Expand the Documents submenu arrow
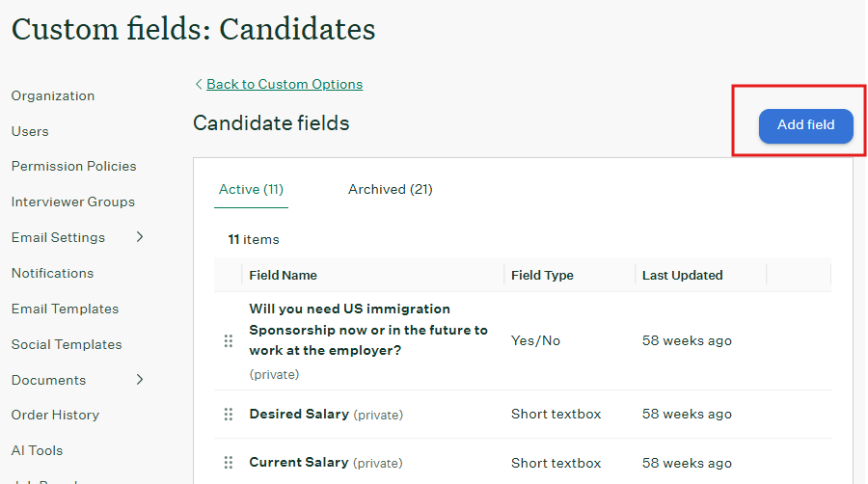The height and width of the screenshot is (484, 868). (140, 380)
